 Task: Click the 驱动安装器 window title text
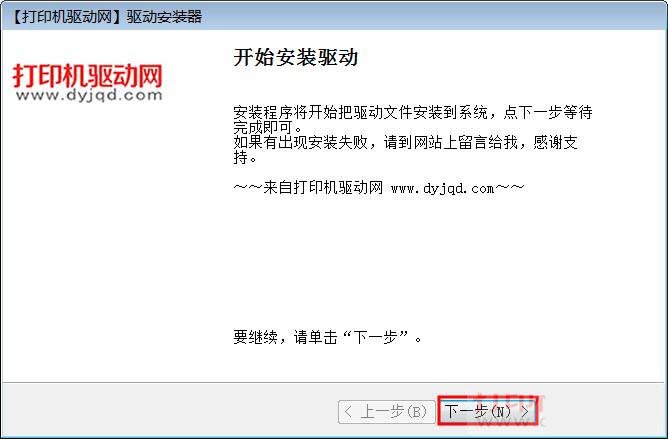click(164, 17)
